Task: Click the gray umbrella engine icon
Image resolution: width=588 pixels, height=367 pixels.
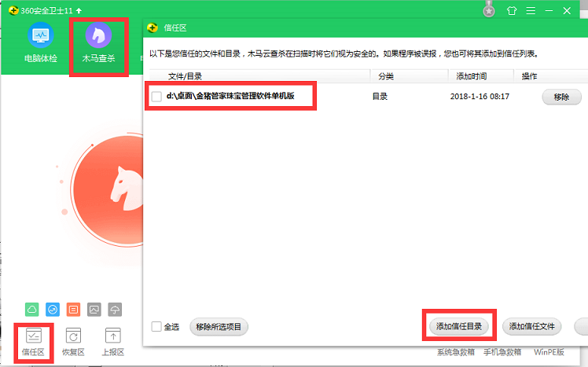Action: (x=115, y=310)
